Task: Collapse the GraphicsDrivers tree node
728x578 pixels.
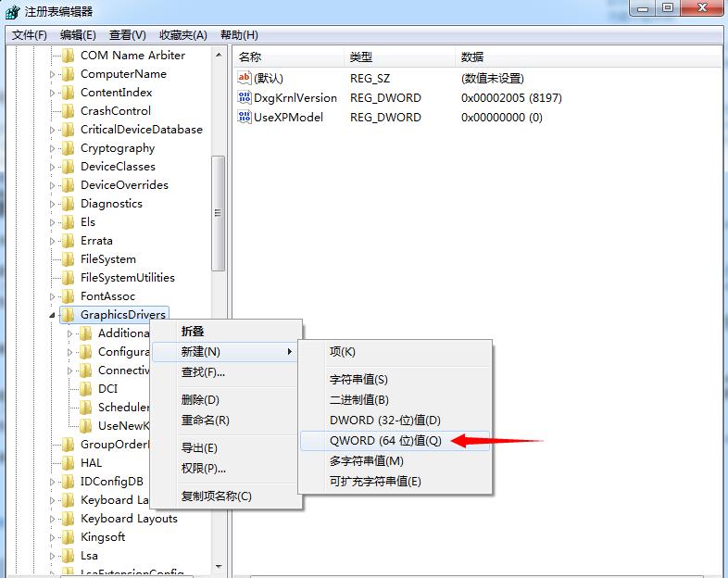Action: click(53, 316)
